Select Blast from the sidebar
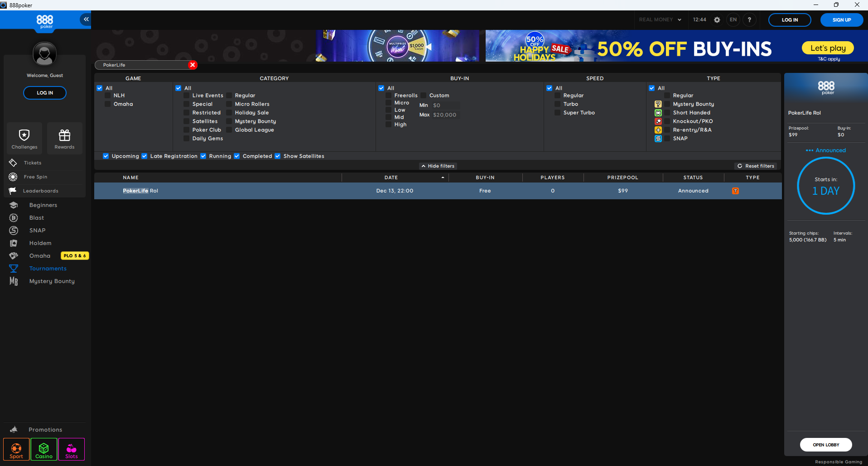 [37, 217]
